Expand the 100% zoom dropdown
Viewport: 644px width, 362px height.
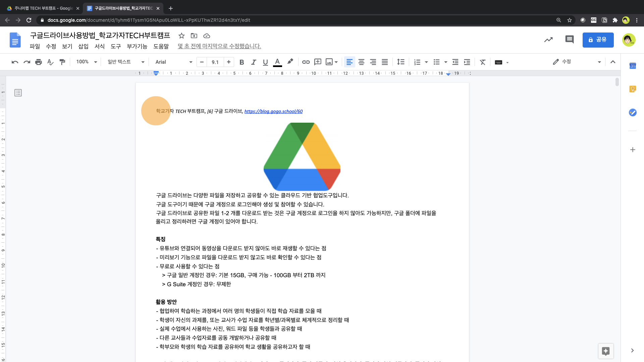tap(86, 62)
